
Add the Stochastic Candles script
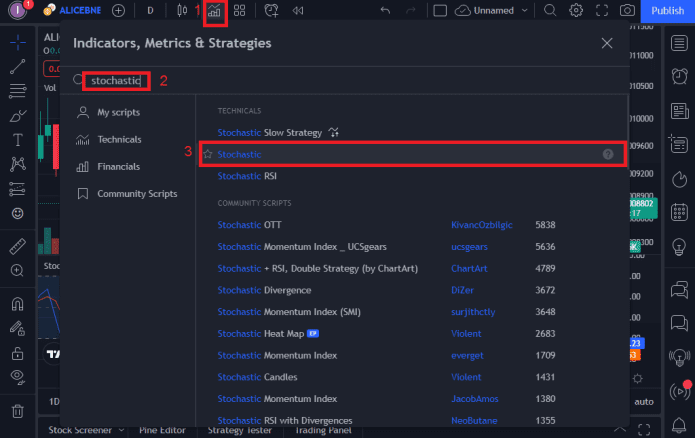[257, 377]
